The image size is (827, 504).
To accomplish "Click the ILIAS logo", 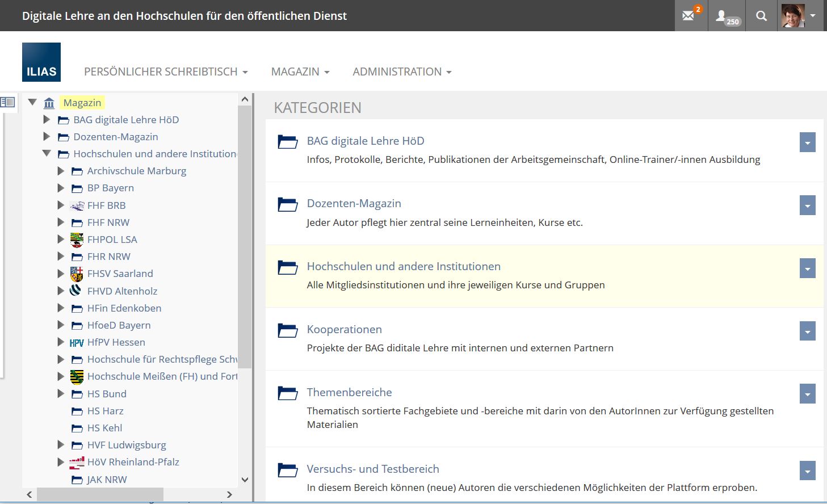I will [41, 62].
